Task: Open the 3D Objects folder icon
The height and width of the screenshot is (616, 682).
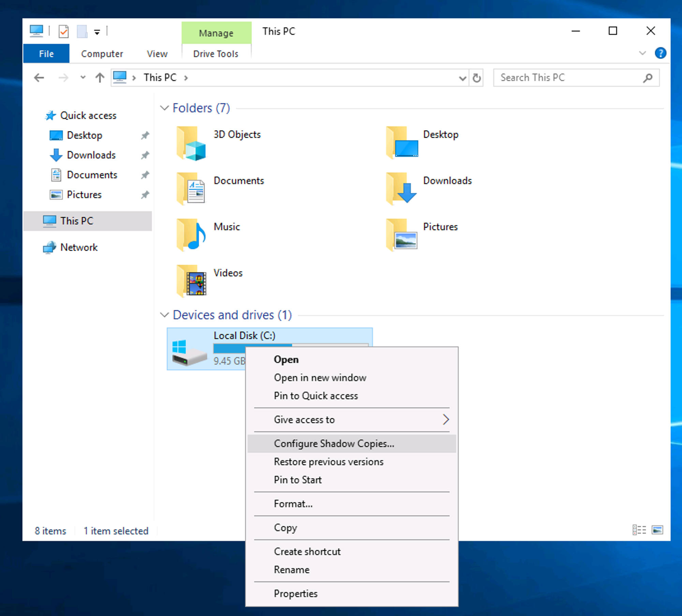Action: (x=191, y=143)
